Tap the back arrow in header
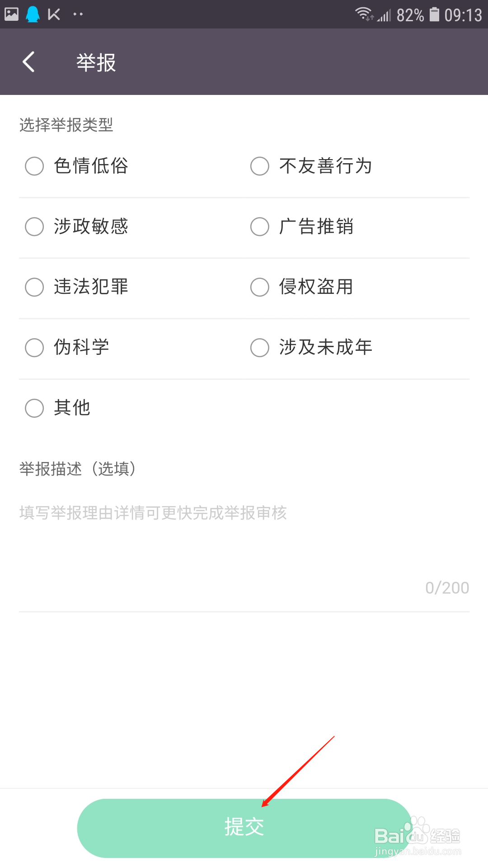This screenshot has height=868, width=488. click(28, 62)
